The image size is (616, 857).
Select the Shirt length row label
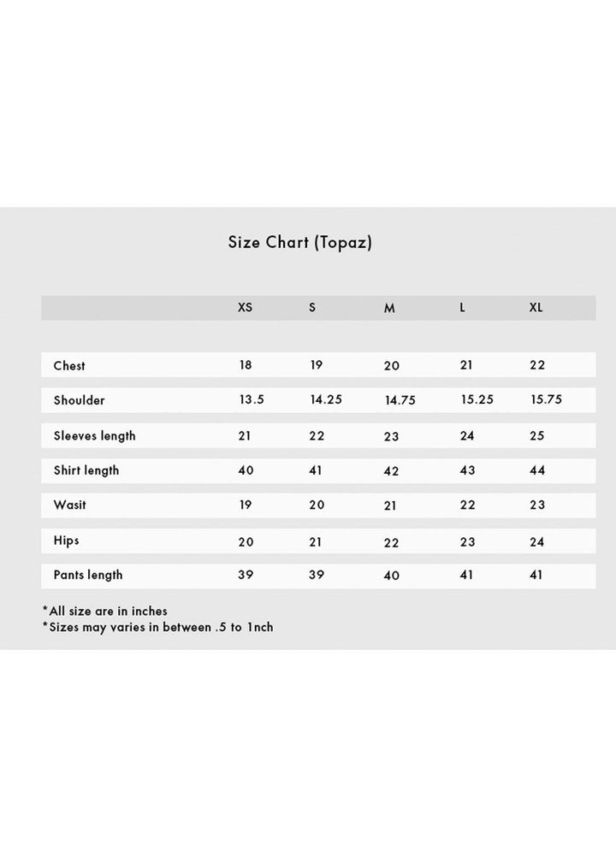tap(86, 470)
